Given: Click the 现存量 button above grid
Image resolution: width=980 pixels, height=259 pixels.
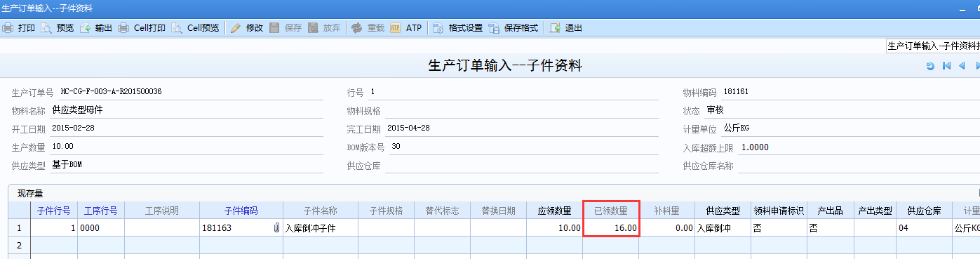Looking at the screenshot, I should (30, 193).
